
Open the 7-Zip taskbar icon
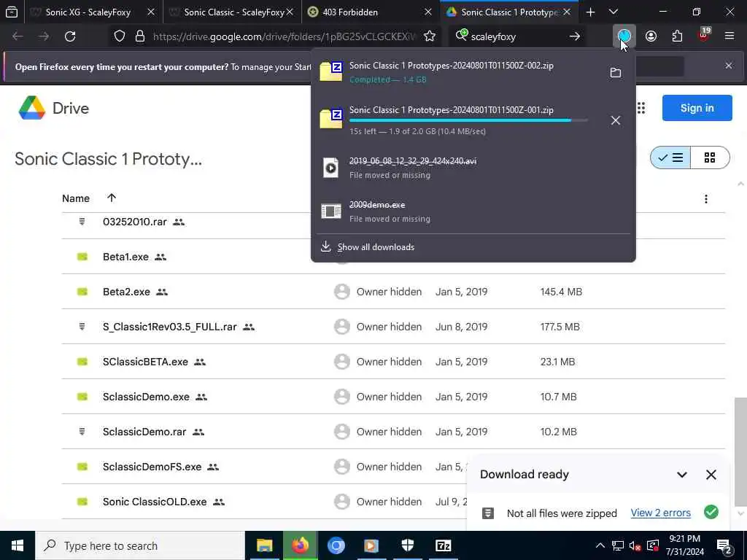[x=443, y=545]
